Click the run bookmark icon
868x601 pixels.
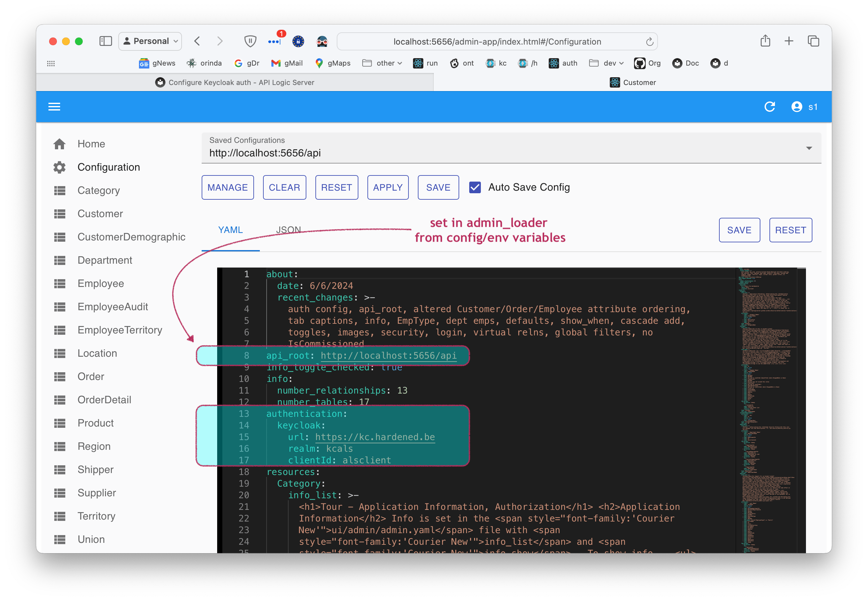(418, 63)
